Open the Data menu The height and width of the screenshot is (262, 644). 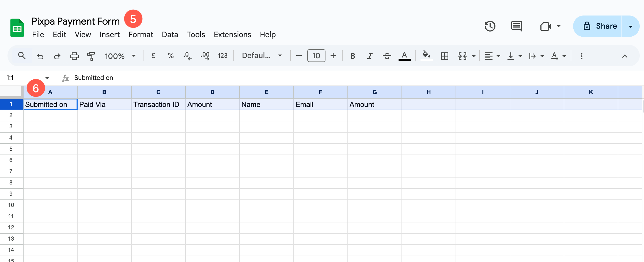pyautogui.click(x=170, y=34)
